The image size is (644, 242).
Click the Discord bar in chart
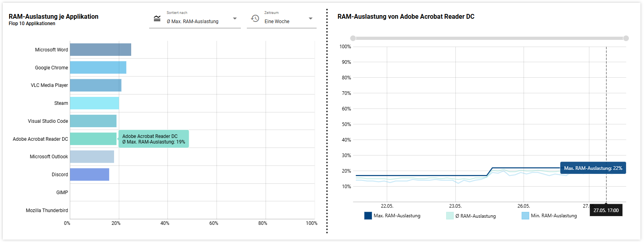[90, 175]
